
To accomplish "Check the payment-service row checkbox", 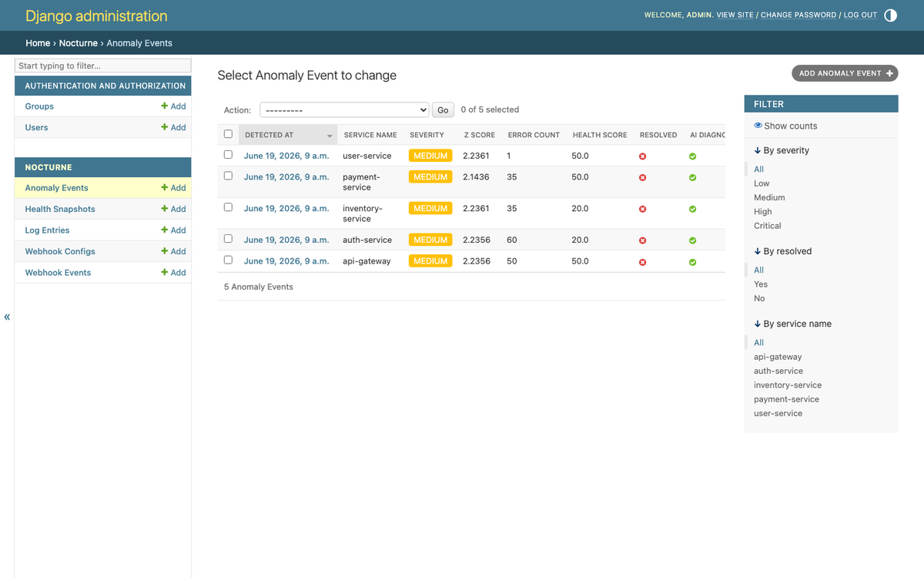I will click(x=228, y=176).
